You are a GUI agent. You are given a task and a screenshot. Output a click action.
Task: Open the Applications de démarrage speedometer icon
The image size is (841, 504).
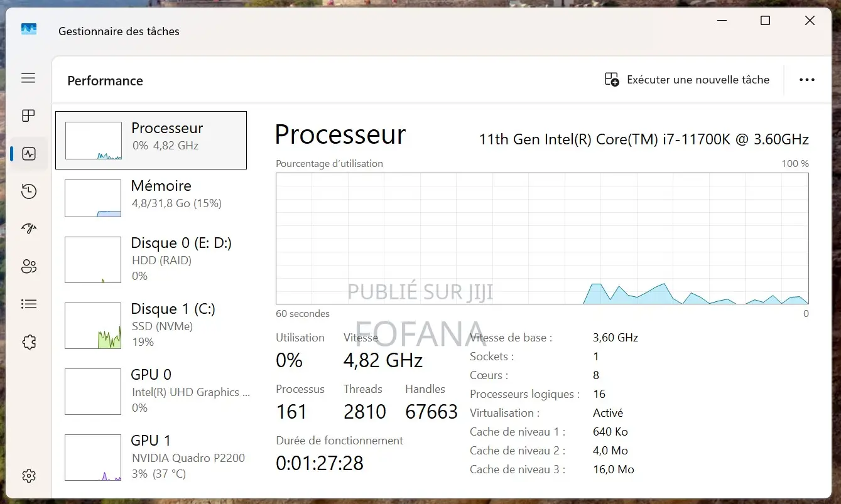pos(28,228)
